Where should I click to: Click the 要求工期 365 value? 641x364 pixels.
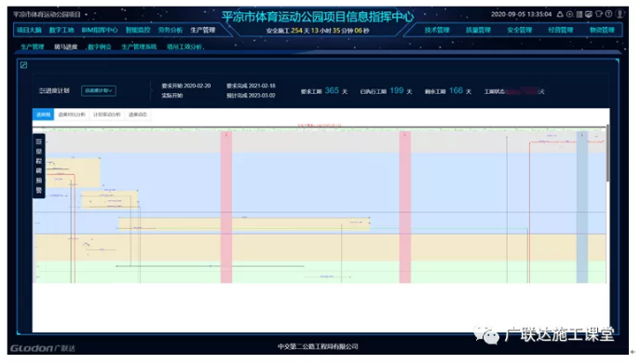coord(332,90)
